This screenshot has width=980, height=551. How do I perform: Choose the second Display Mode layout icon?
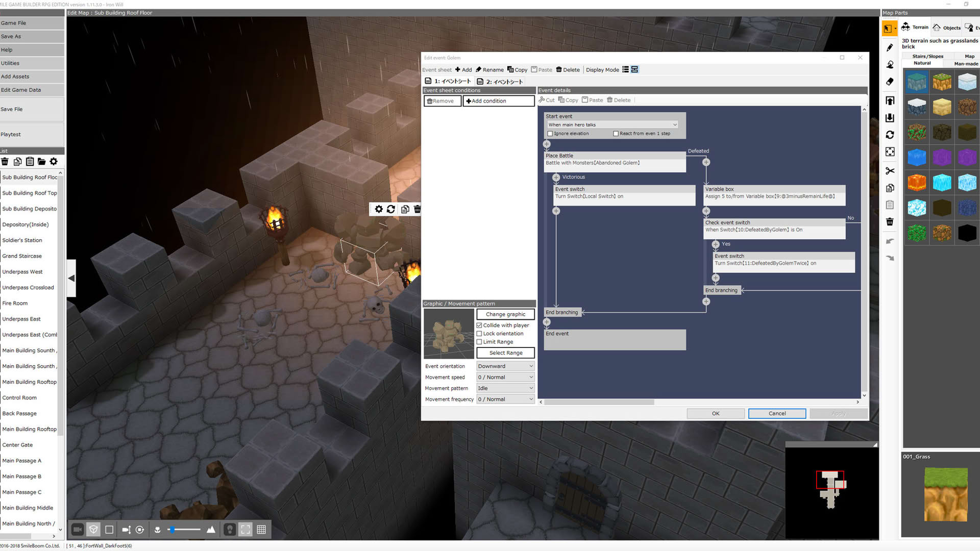pyautogui.click(x=634, y=69)
